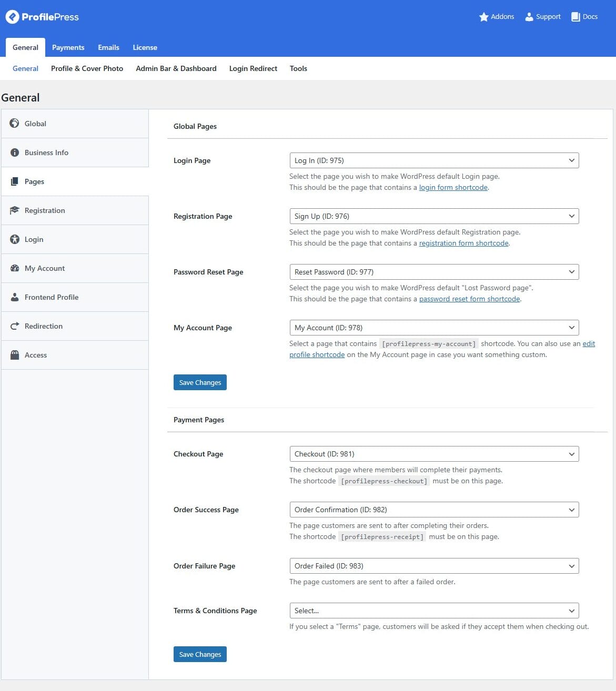Open the Checkout Page dropdown
The height and width of the screenshot is (691, 616).
tap(434, 454)
